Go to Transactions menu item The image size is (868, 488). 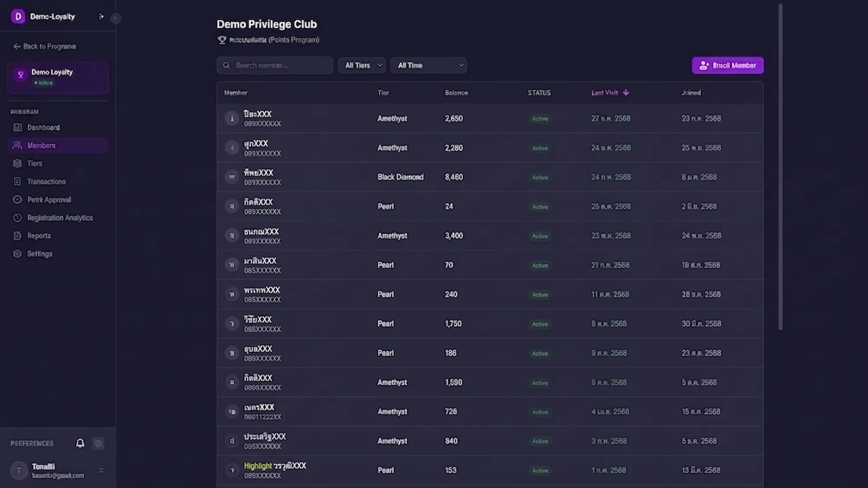58,181
